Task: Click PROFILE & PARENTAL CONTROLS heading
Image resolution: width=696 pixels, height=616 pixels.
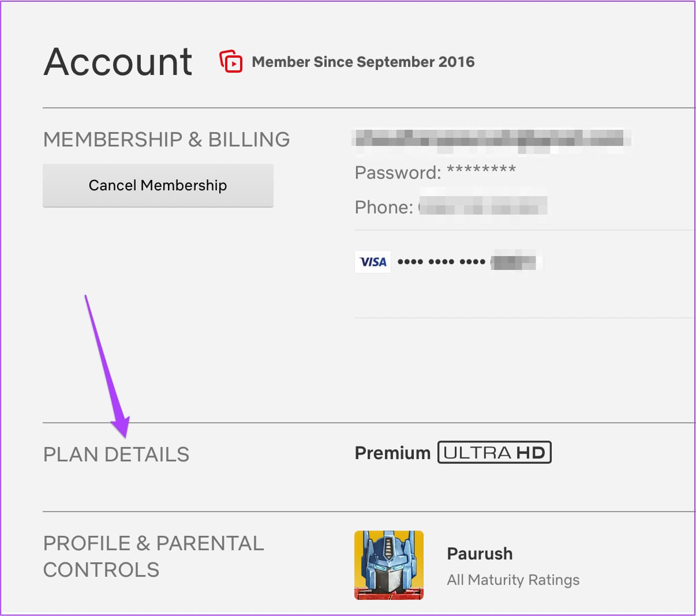Action: (x=154, y=556)
